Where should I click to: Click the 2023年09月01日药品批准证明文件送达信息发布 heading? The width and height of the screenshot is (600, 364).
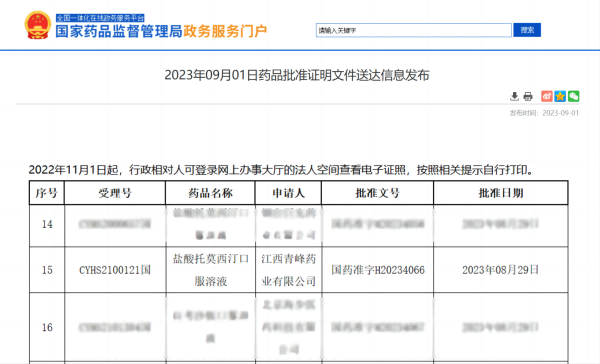pyautogui.click(x=297, y=75)
